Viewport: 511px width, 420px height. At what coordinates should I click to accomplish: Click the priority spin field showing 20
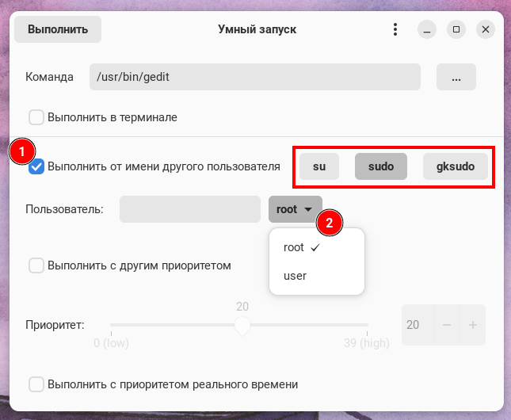418,325
